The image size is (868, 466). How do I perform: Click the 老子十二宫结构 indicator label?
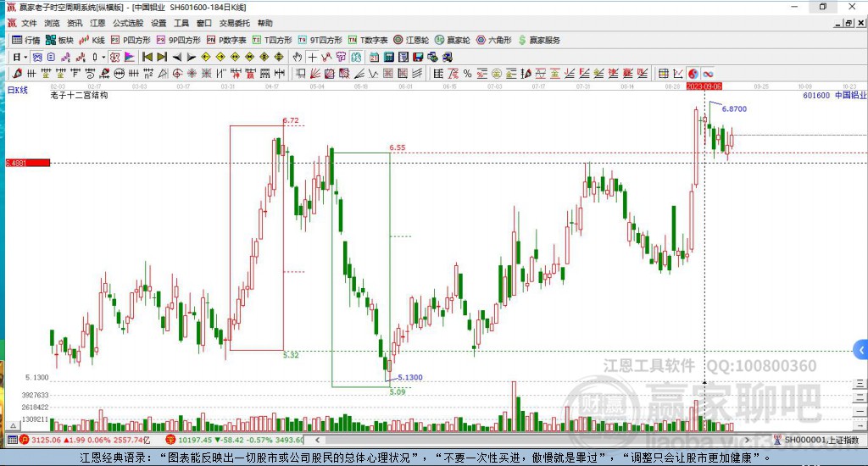tap(79, 95)
